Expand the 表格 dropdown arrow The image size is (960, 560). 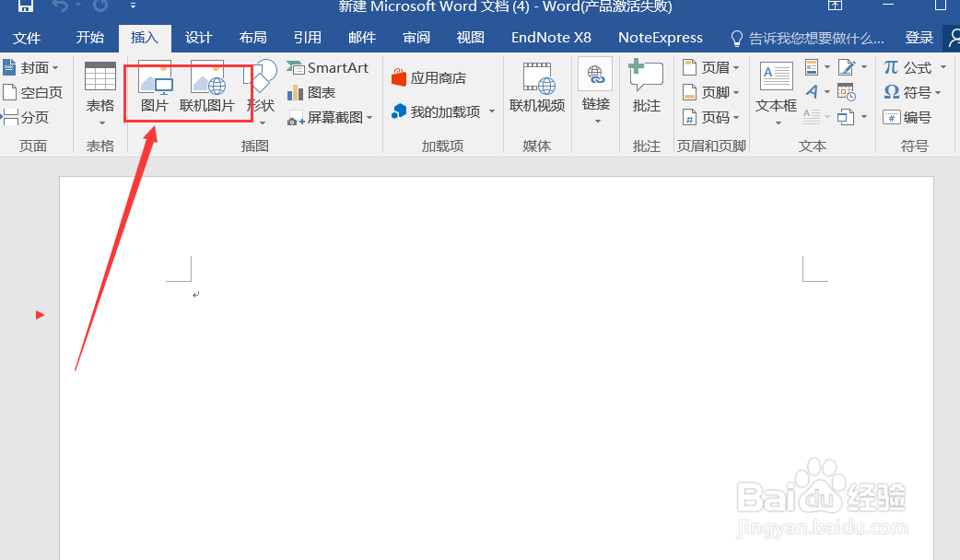[x=101, y=123]
